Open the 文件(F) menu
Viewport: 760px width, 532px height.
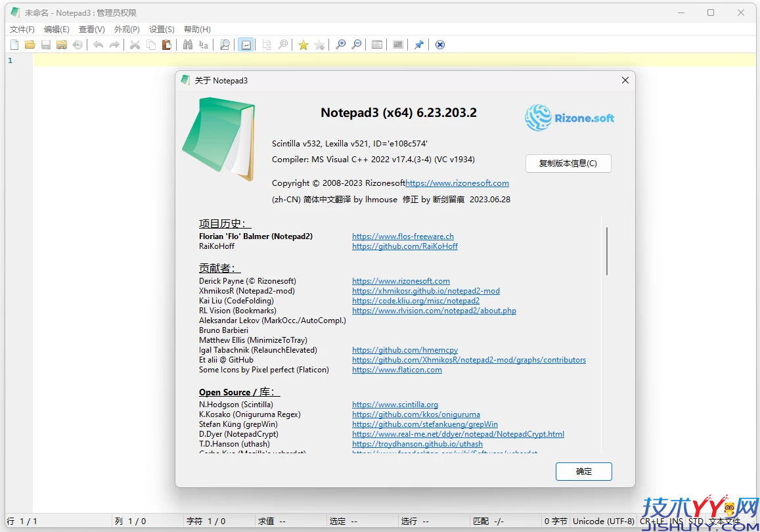[x=22, y=29]
